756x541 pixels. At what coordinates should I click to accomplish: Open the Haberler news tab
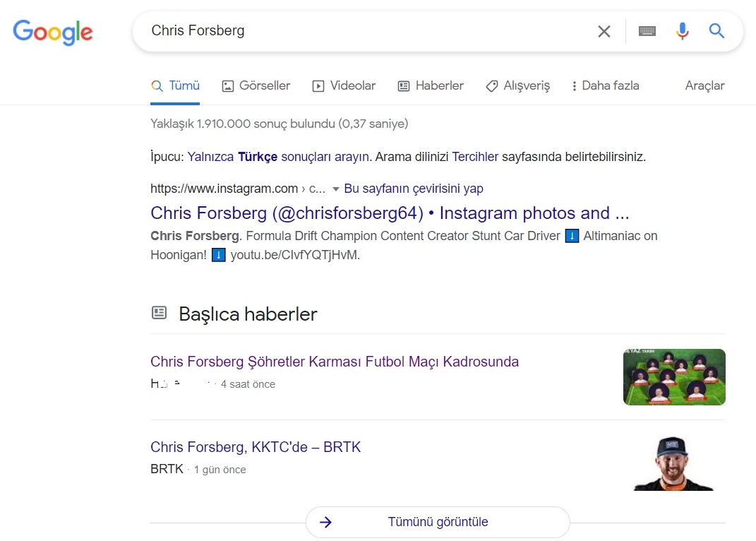pos(431,86)
